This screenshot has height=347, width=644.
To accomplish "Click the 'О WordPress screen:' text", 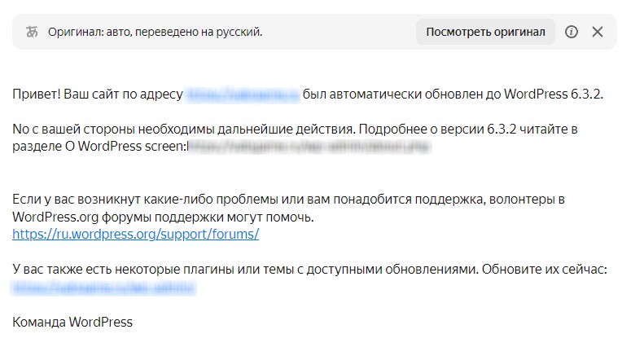I will click(x=126, y=147).
